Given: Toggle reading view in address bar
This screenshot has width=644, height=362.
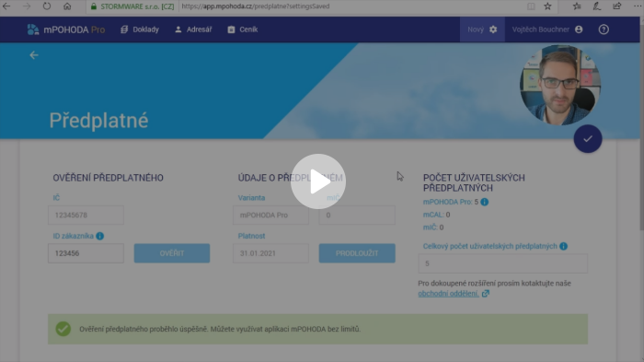Looking at the screenshot, I should (531, 6).
